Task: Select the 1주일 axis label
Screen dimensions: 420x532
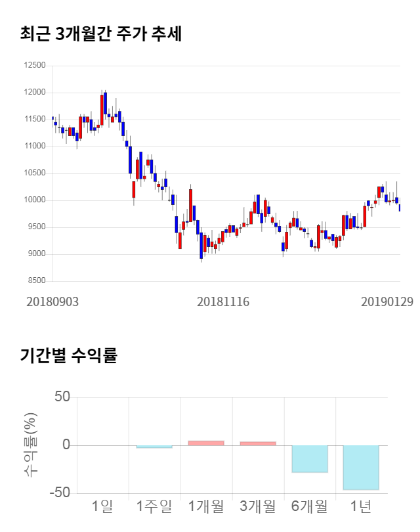Action: point(154,506)
